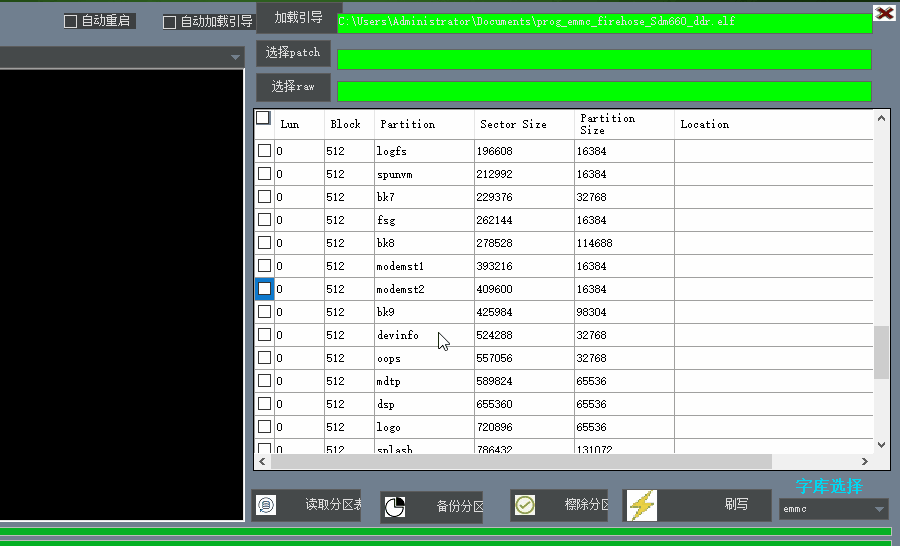
Task: Open the emmc storage type dropdown
Action: pyautogui.click(x=833, y=509)
